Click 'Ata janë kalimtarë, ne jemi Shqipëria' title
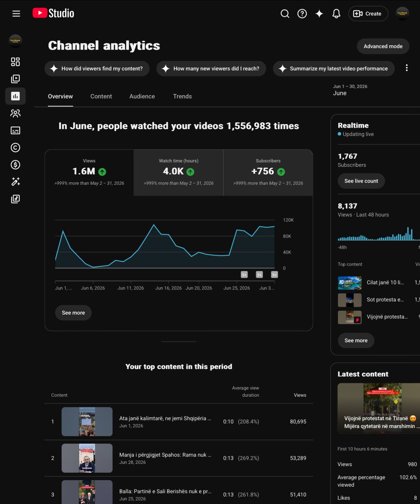The width and height of the screenshot is (420, 504). click(165, 418)
